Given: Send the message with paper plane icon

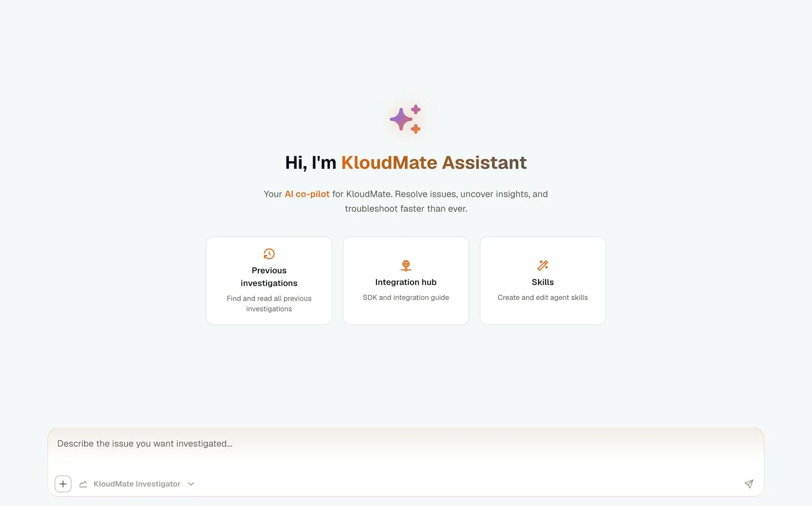Looking at the screenshot, I should 749,484.
